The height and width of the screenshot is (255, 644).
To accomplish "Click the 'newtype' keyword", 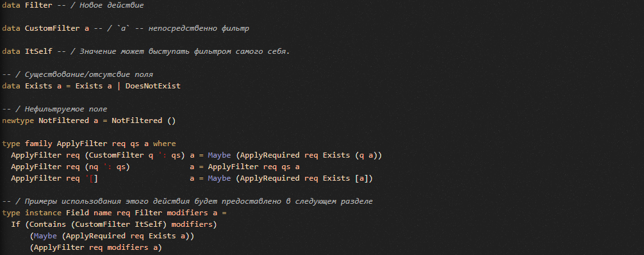I will tap(18, 120).
